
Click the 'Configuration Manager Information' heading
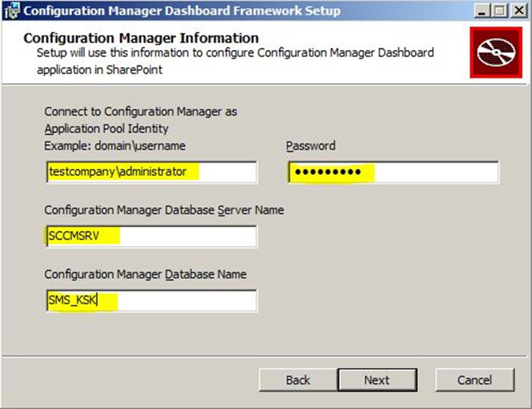click(x=141, y=38)
